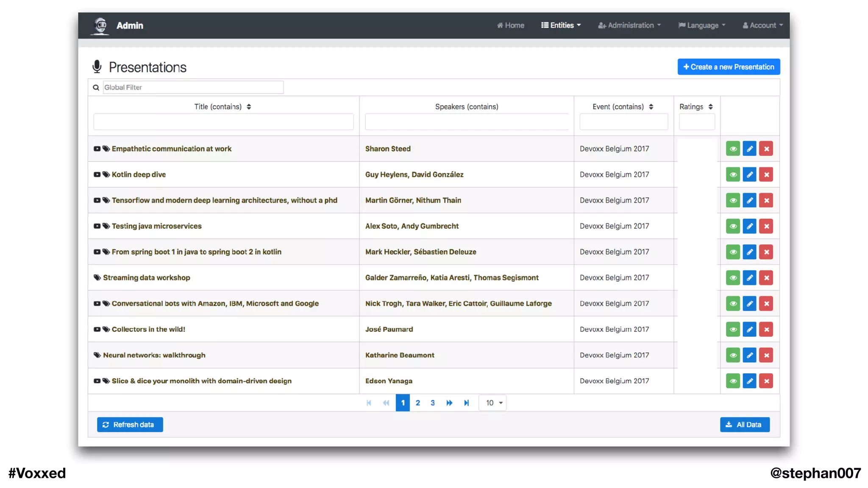Image resolution: width=868 pixels, height=488 pixels.
Task: Click video icon beside Testing java microservices
Action: coord(97,226)
